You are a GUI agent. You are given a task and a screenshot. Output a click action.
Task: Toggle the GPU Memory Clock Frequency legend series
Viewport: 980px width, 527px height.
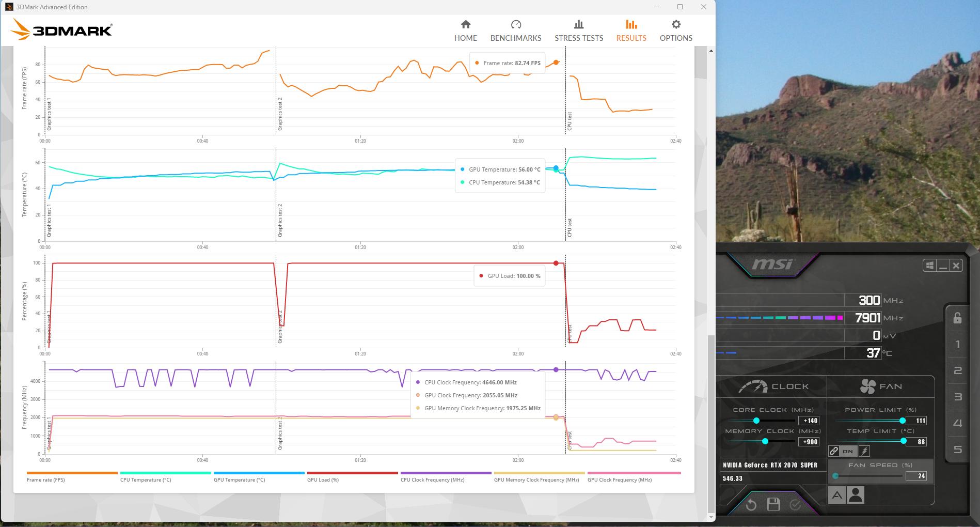point(539,477)
